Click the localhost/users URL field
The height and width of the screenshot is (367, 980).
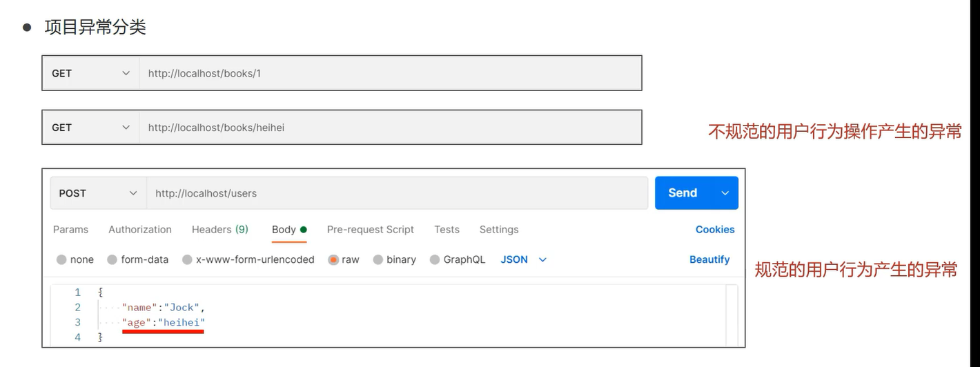click(x=397, y=193)
